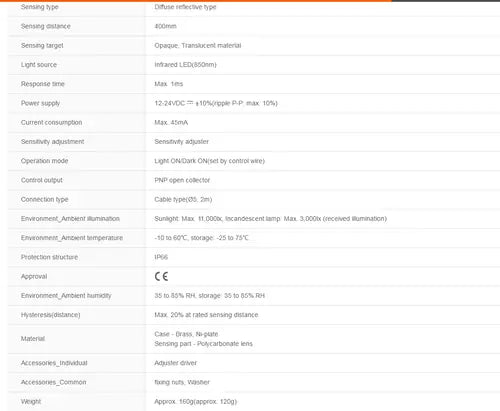Select the Sensitivity adjuster value text
The width and height of the screenshot is (500, 411).
click(181, 142)
